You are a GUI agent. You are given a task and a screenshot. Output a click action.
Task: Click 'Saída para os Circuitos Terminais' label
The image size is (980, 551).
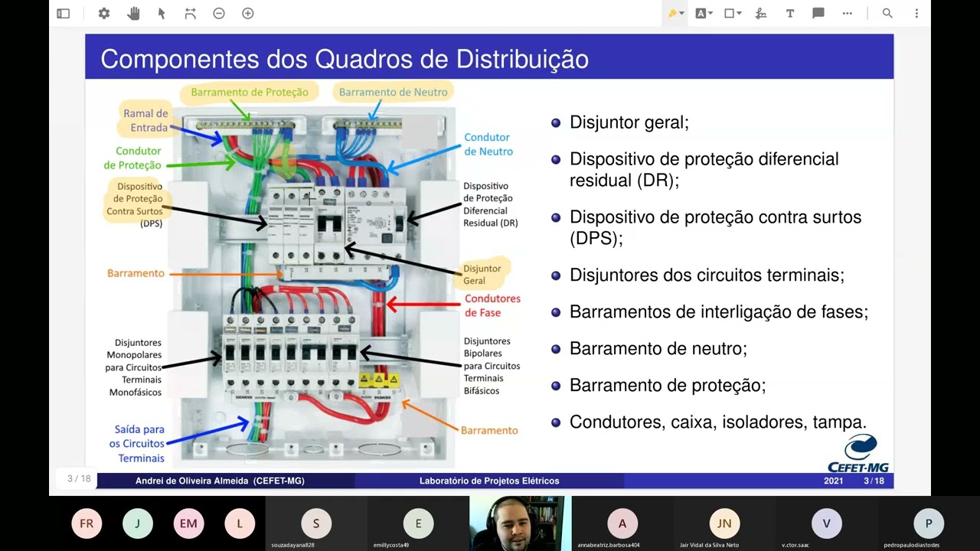139,444
